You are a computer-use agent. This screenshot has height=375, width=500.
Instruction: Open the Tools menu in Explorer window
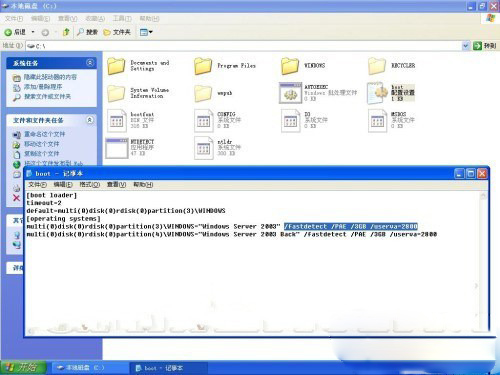pyautogui.click(x=122, y=18)
